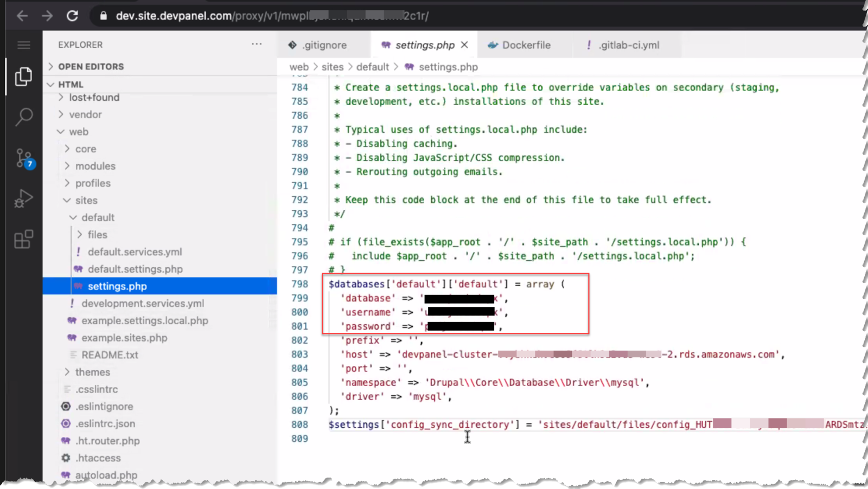The image size is (868, 489).
Task: Expand the OPEN EDITORS section
Action: (91, 67)
